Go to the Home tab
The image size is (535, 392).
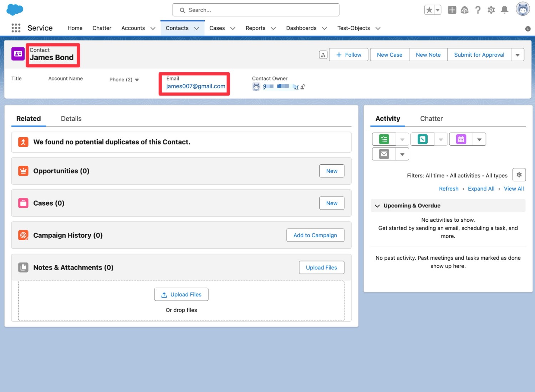[75, 28]
